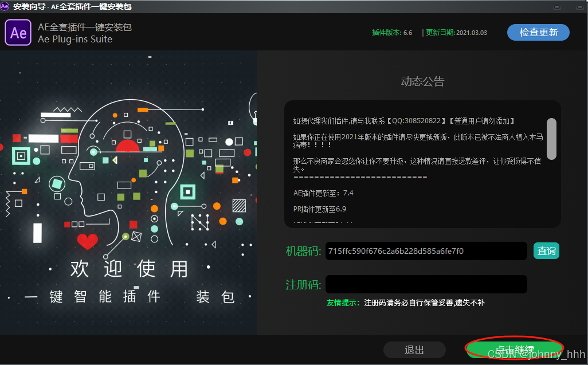Click the 欢迎使用 welcome artwork
Viewport: 588px width, 365px height.
[x=128, y=268]
